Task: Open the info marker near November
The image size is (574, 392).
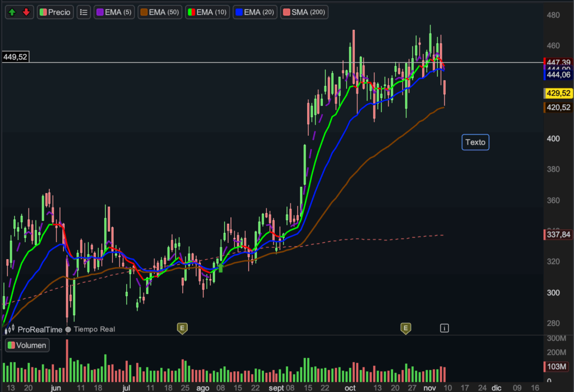Action: (445, 328)
